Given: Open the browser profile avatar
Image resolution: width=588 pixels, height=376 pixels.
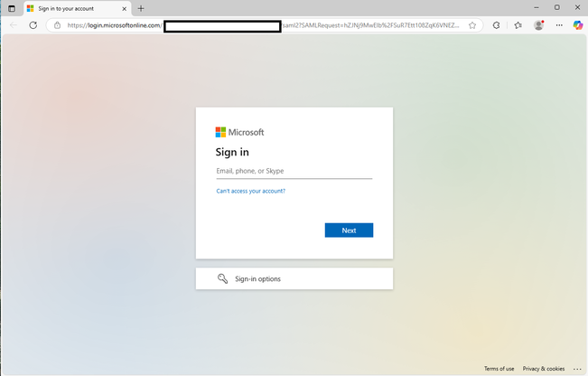Looking at the screenshot, I should (539, 25).
